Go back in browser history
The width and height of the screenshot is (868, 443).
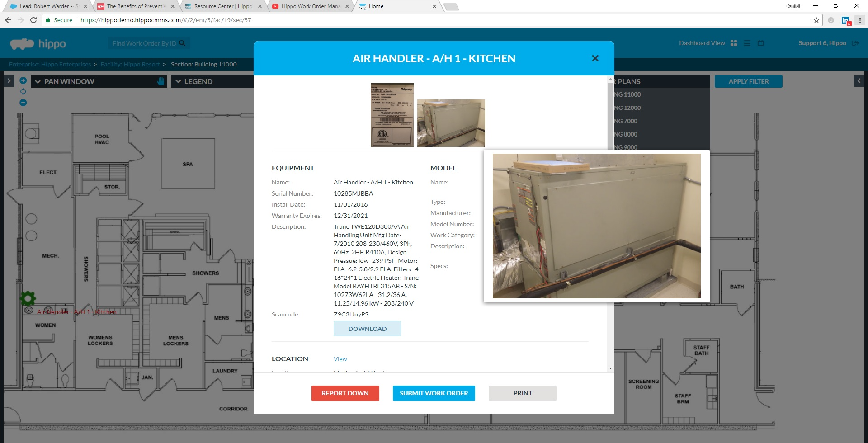8,20
